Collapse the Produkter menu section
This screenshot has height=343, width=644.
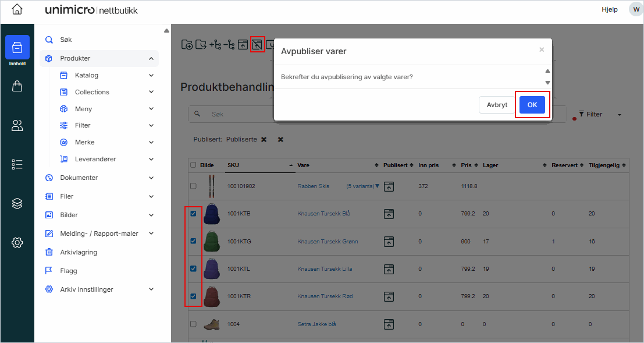point(151,58)
